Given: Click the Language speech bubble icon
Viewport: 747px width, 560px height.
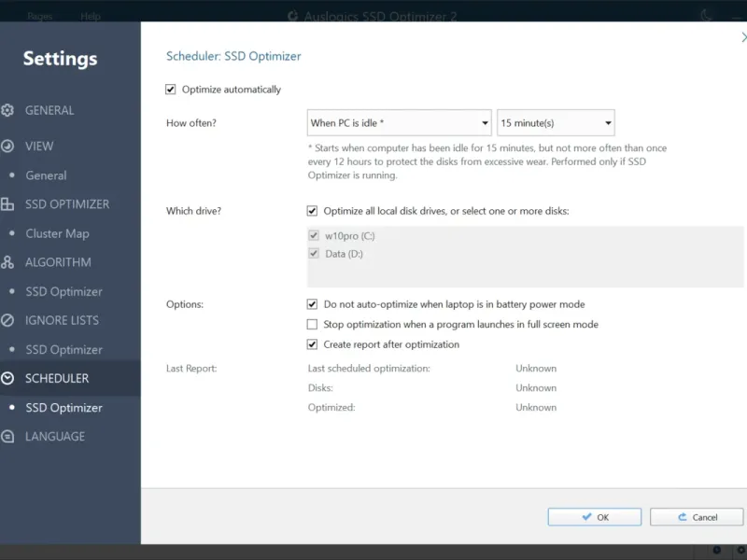Looking at the screenshot, I should [x=7, y=436].
